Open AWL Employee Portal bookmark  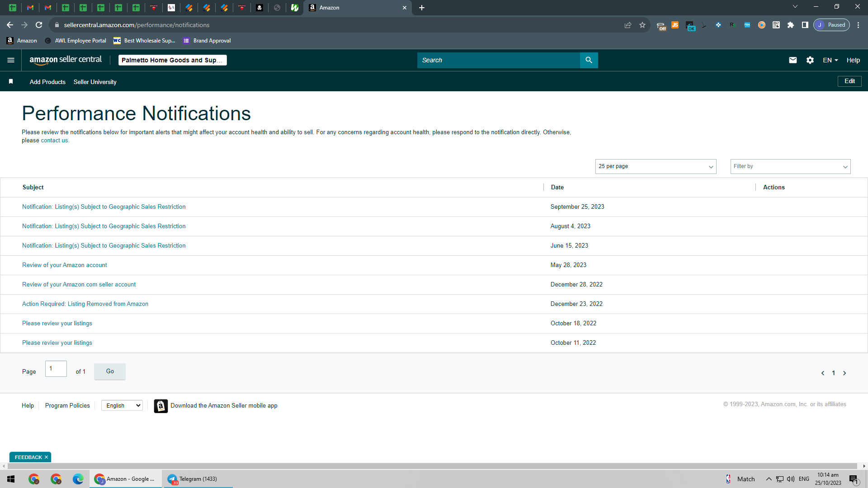click(x=75, y=41)
